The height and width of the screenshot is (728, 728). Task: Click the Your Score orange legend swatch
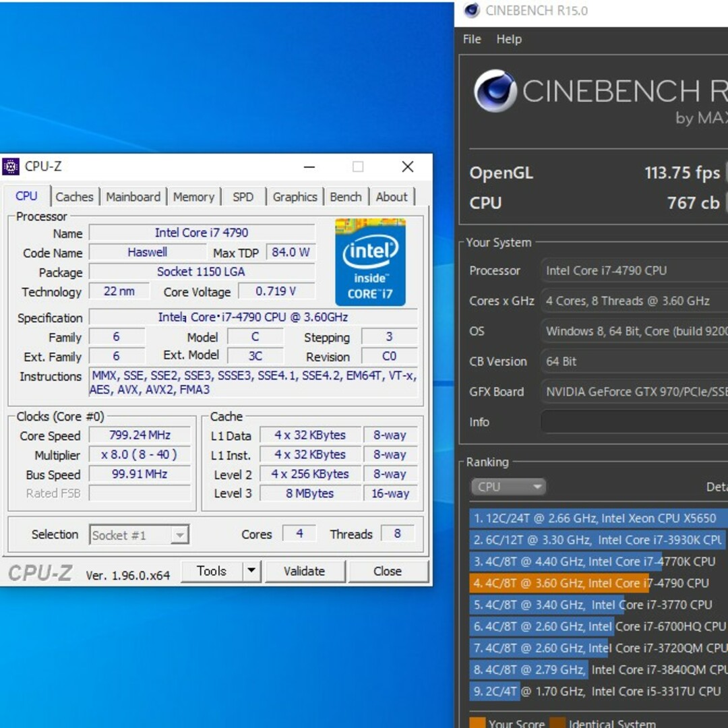(477, 723)
